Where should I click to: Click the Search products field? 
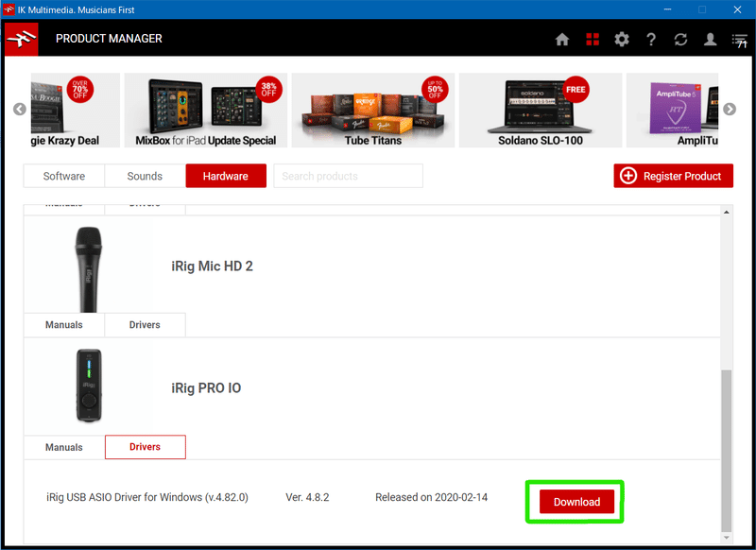pyautogui.click(x=348, y=176)
